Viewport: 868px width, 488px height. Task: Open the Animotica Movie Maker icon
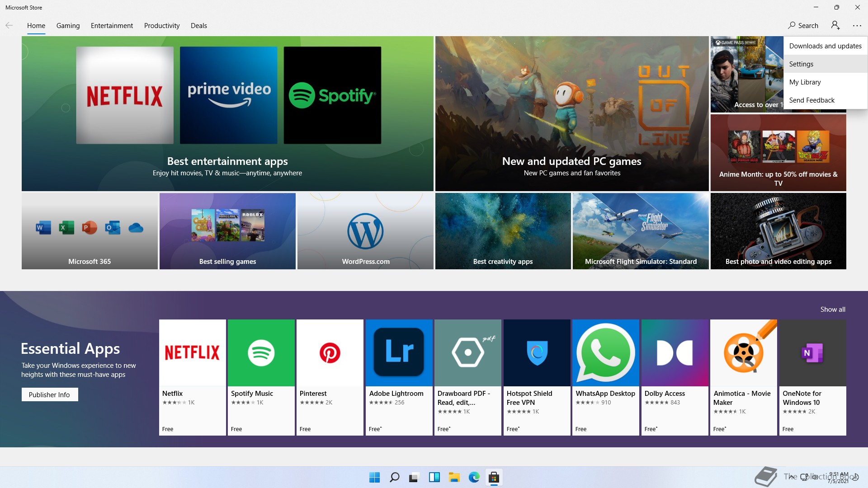(744, 353)
